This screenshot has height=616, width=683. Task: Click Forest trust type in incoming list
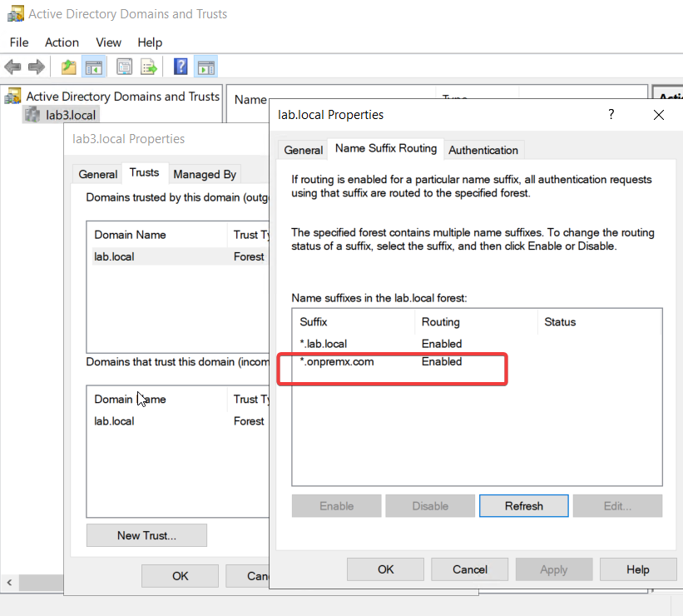(249, 421)
